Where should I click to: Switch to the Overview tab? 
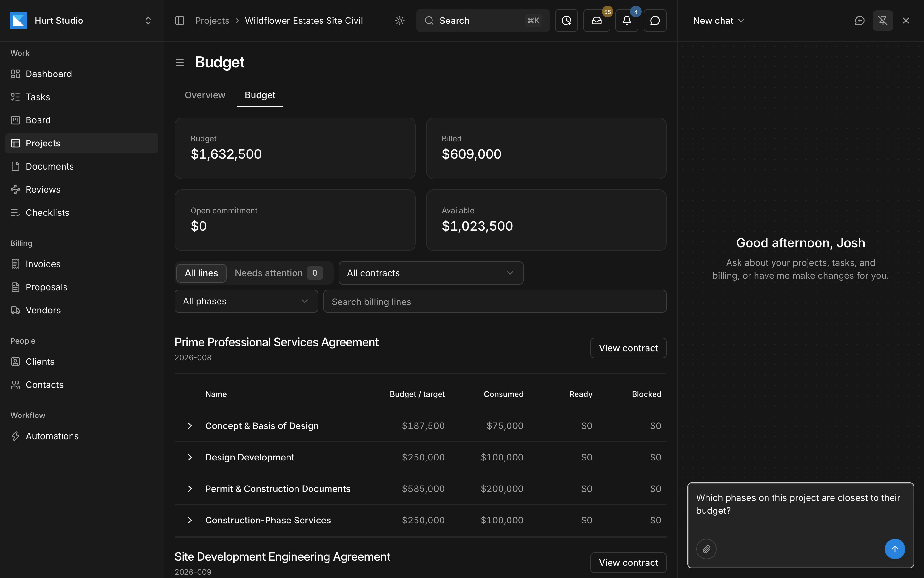(205, 95)
